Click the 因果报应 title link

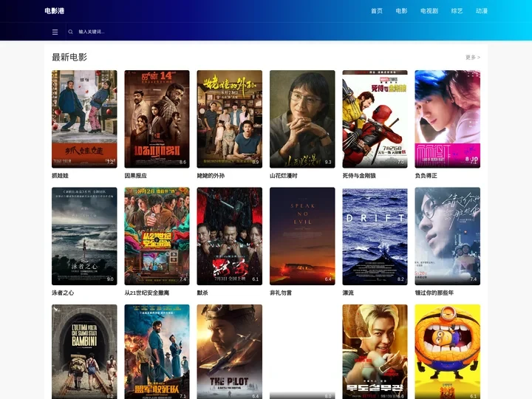tap(135, 176)
